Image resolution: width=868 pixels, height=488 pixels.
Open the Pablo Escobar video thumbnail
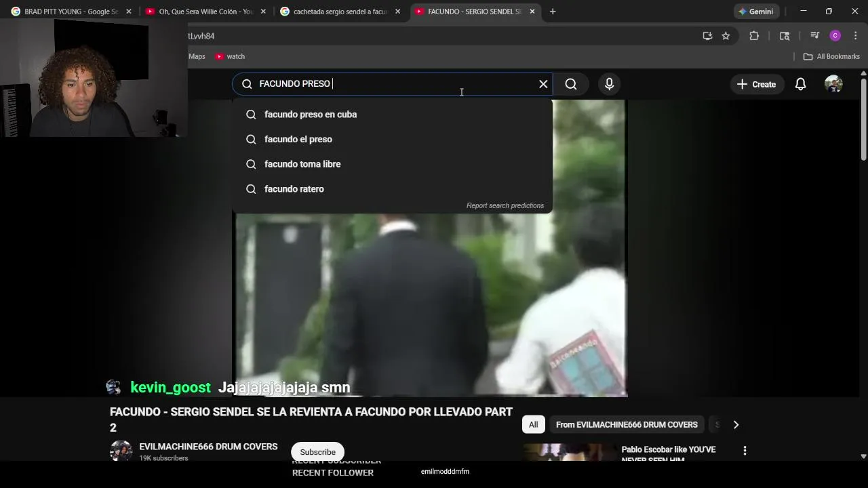569,453
